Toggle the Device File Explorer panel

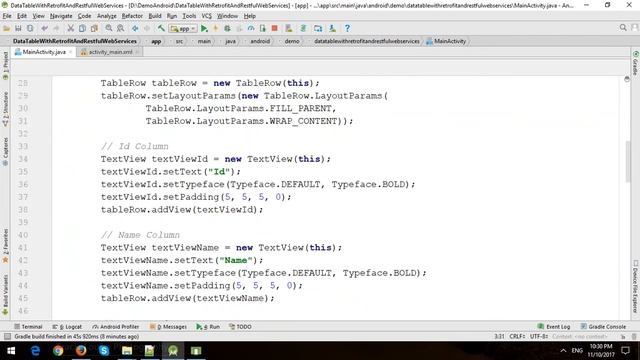click(636, 287)
